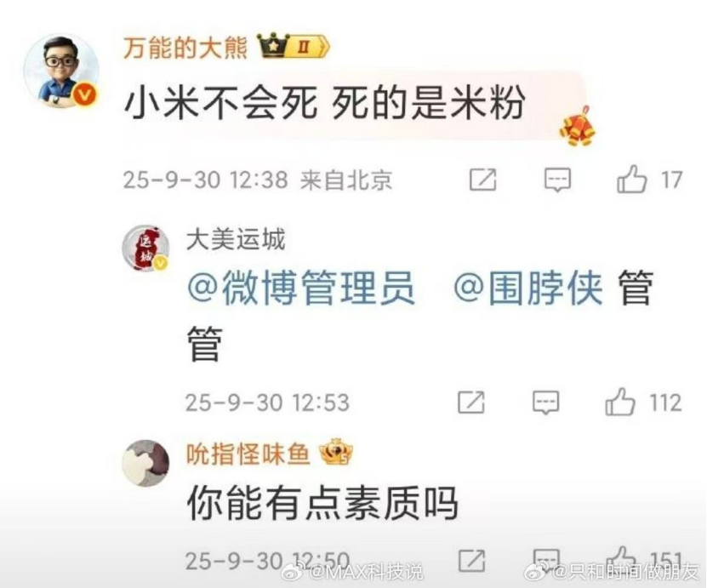Open the 大美运城 username link
Image resolution: width=707 pixels, height=588 pixels.
coord(236,239)
